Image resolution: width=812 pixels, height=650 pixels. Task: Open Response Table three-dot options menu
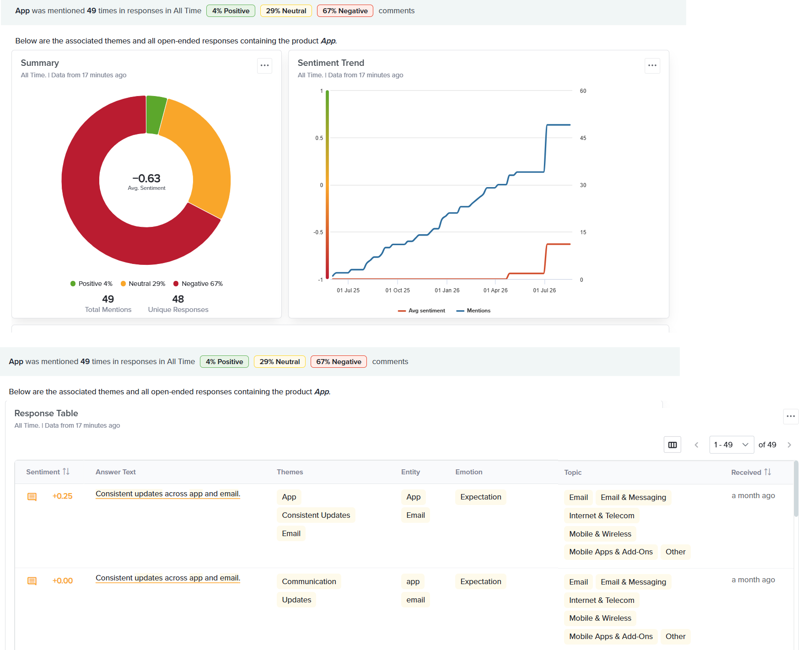790,416
